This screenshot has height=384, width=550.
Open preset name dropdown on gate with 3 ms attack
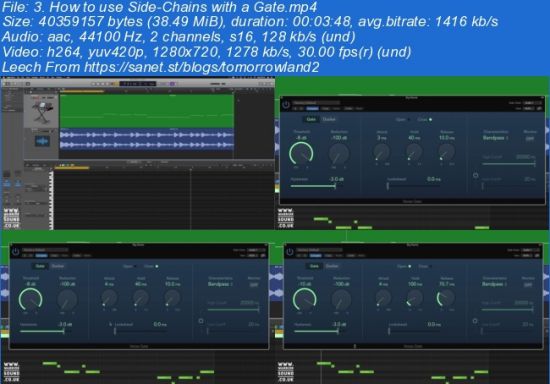[x=316, y=103]
